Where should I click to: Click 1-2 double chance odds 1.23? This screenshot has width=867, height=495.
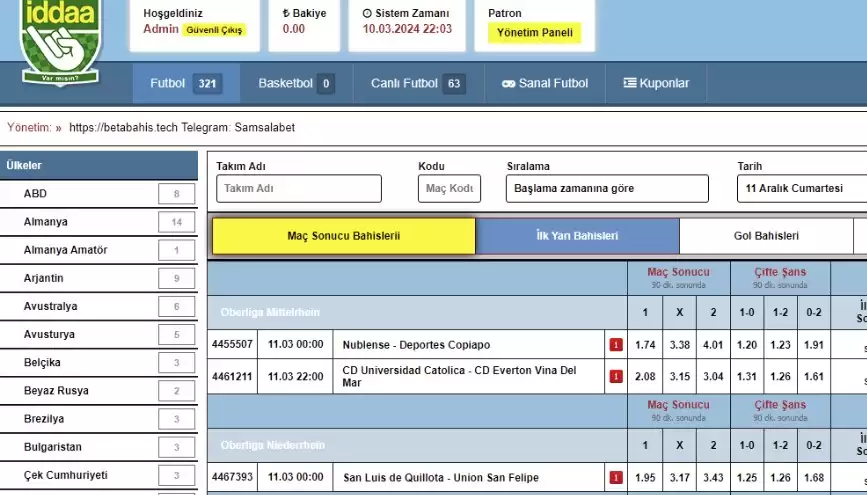[x=781, y=345]
